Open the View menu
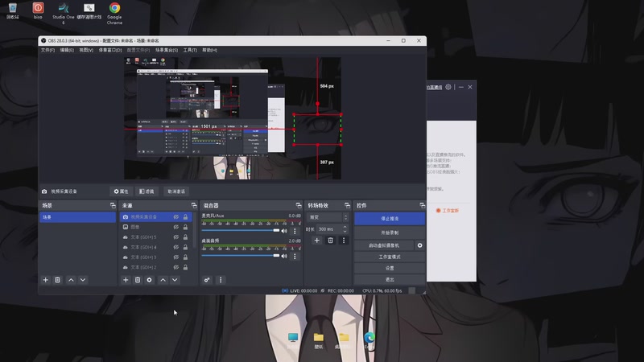Image resolution: width=644 pixels, height=362 pixels. (86, 50)
